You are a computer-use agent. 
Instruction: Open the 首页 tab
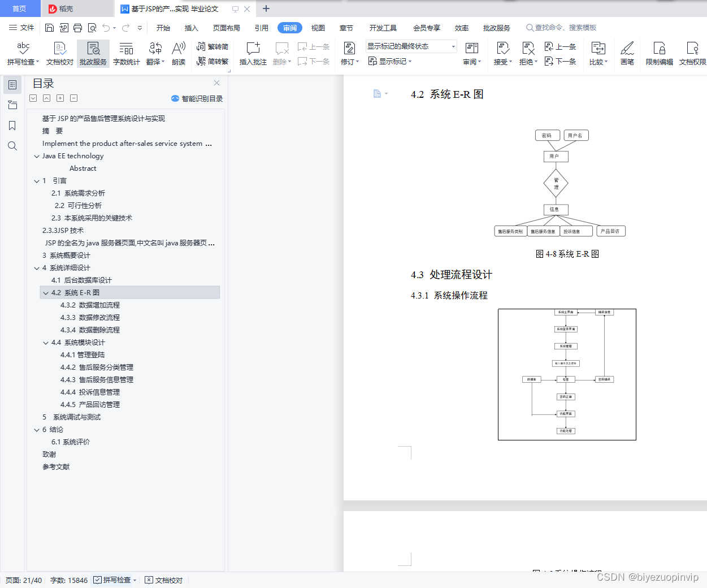[20, 8]
